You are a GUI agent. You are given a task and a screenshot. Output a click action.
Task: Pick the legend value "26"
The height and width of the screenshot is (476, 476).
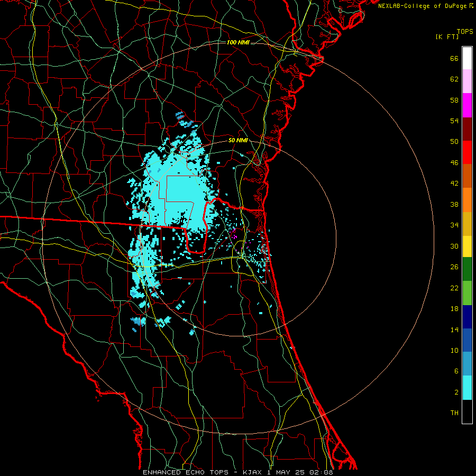tap(454, 267)
